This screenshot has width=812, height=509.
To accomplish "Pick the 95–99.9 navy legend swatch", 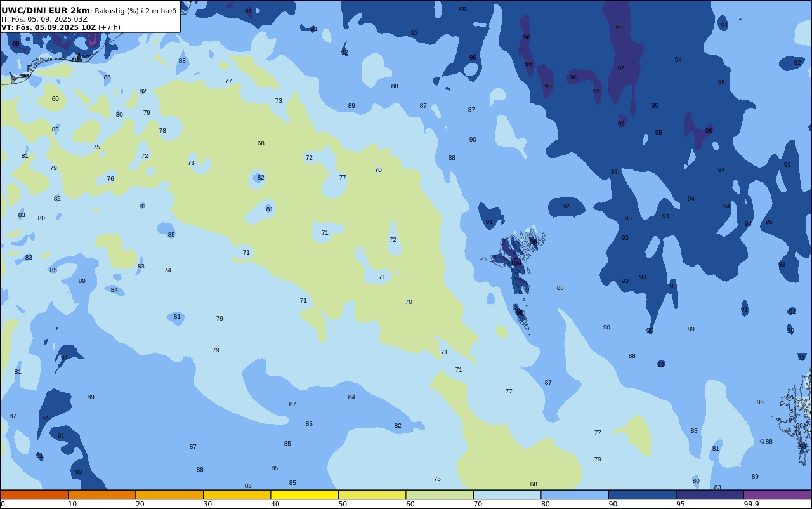I will point(710,494).
